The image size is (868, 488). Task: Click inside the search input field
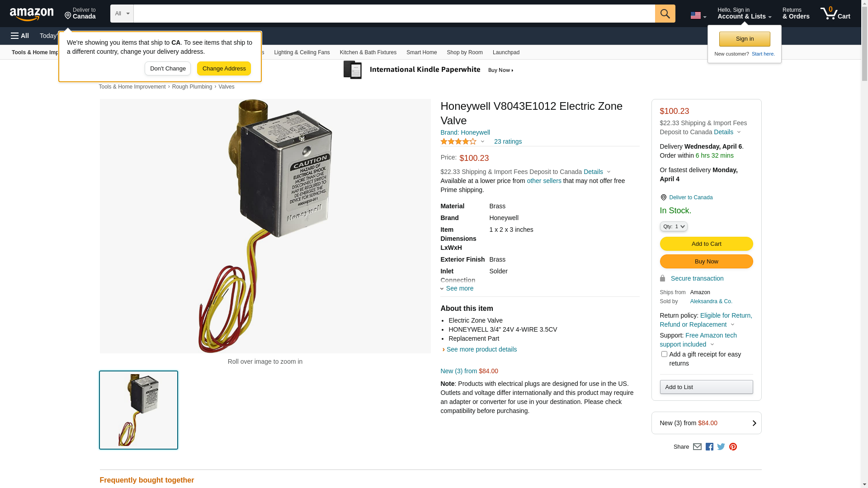[x=394, y=14]
